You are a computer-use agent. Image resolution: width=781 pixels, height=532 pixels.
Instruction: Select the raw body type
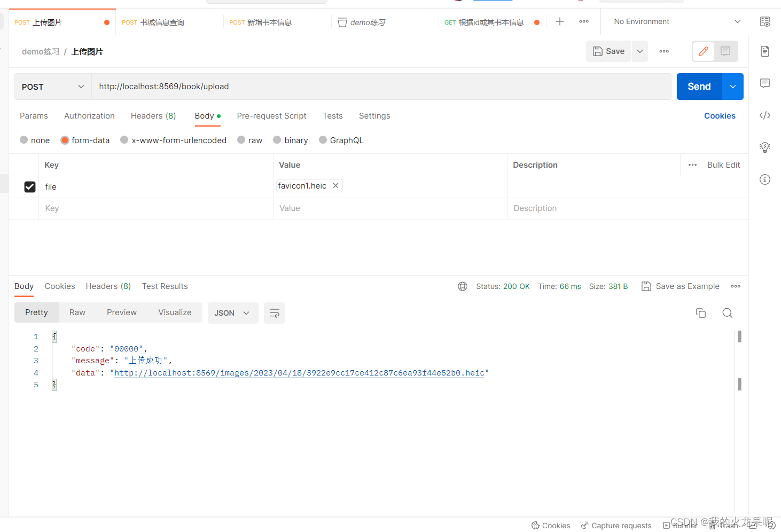point(250,140)
